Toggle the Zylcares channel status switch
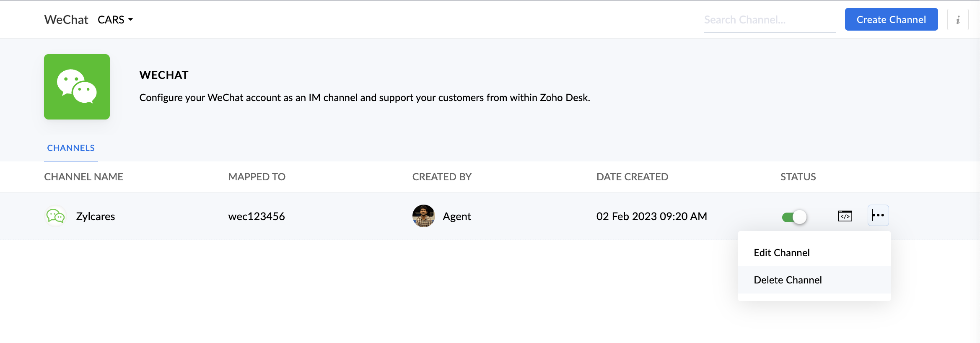980x343 pixels. coord(794,217)
